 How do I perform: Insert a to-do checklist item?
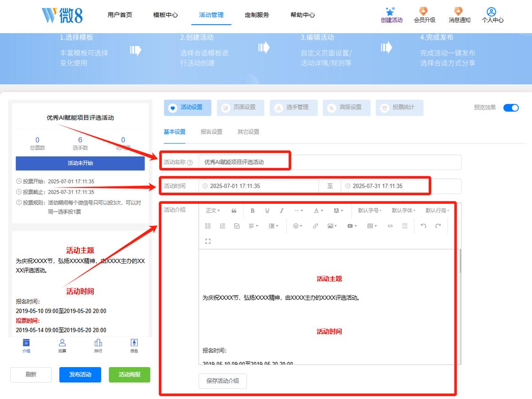click(237, 226)
